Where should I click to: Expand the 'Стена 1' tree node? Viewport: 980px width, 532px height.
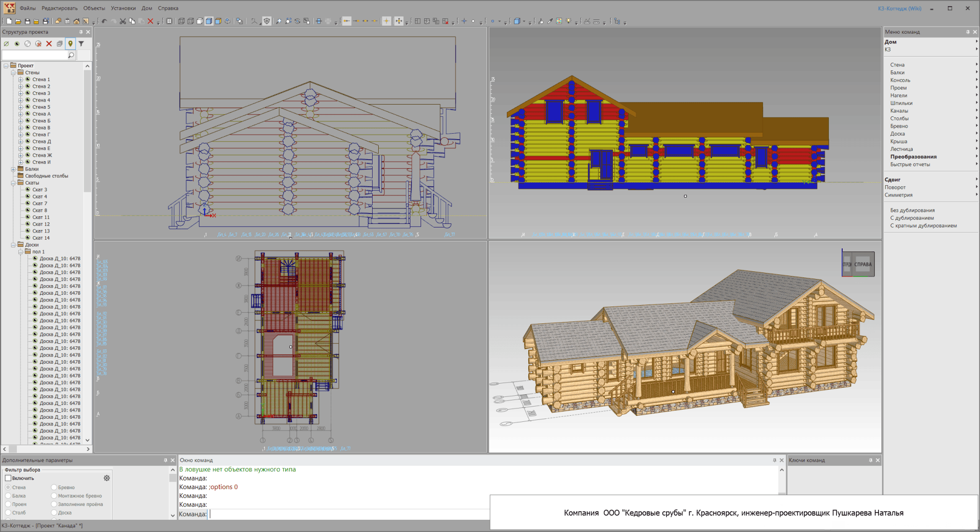[x=20, y=80]
